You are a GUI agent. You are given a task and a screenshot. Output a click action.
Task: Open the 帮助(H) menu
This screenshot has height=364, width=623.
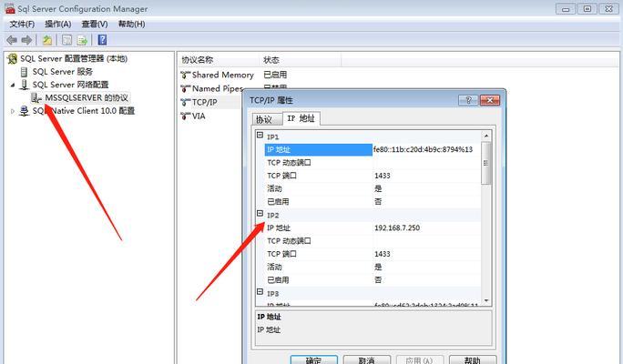point(131,25)
